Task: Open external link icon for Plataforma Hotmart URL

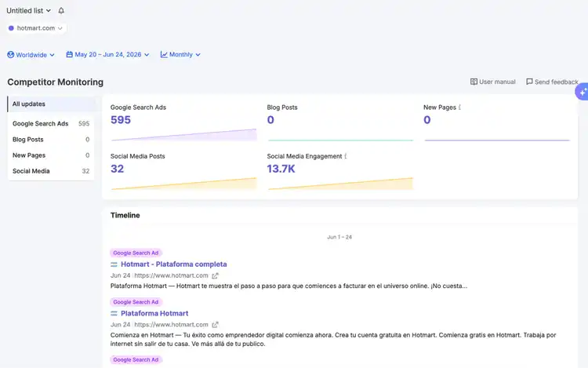Action: click(x=215, y=325)
